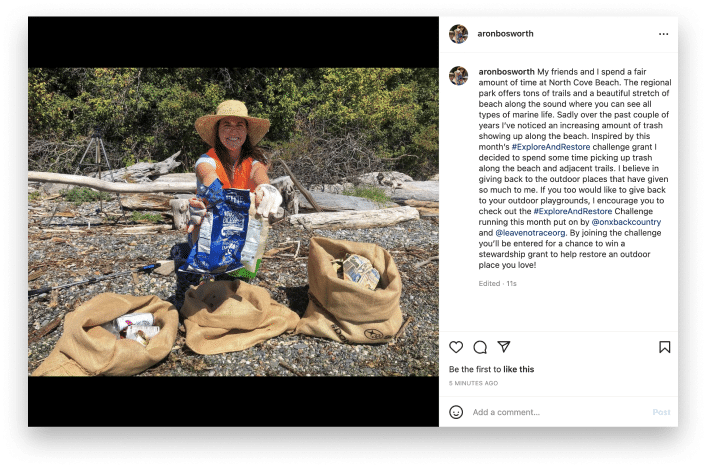The width and height of the screenshot is (706, 467).
Task: Like the post with the heart icon
Action: click(456, 347)
